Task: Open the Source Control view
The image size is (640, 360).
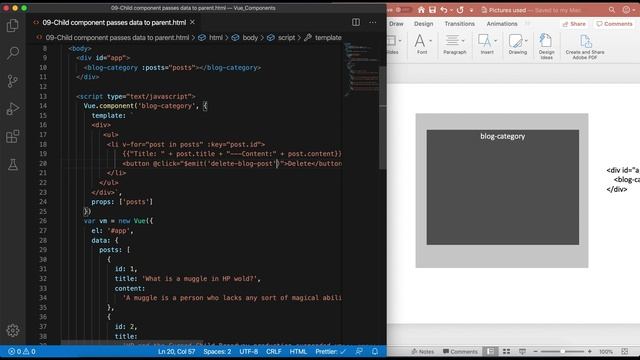Action: (13, 81)
